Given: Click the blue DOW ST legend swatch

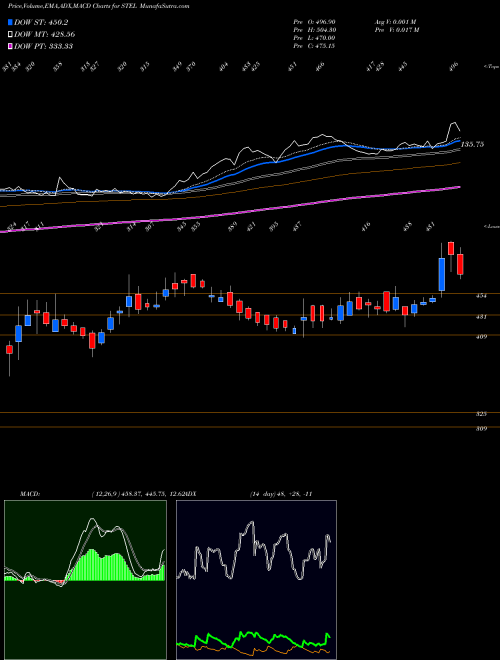Looking at the screenshot, I should point(10,22).
